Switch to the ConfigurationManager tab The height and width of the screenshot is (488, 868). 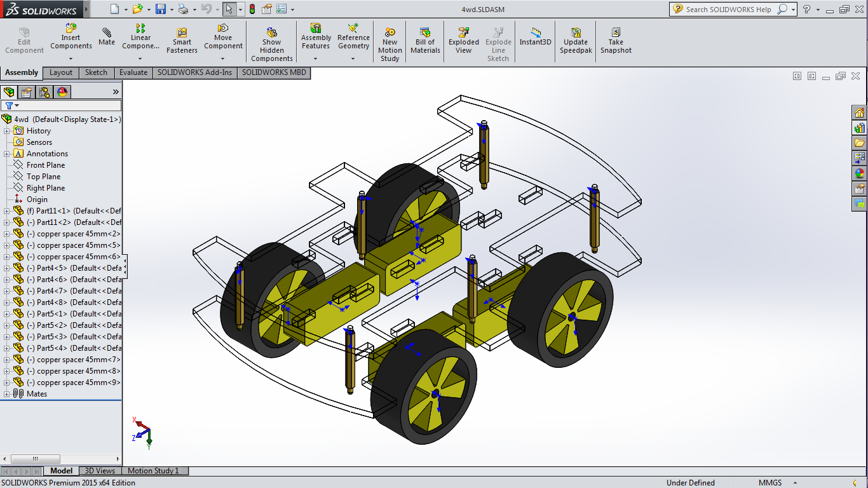pyautogui.click(x=44, y=91)
